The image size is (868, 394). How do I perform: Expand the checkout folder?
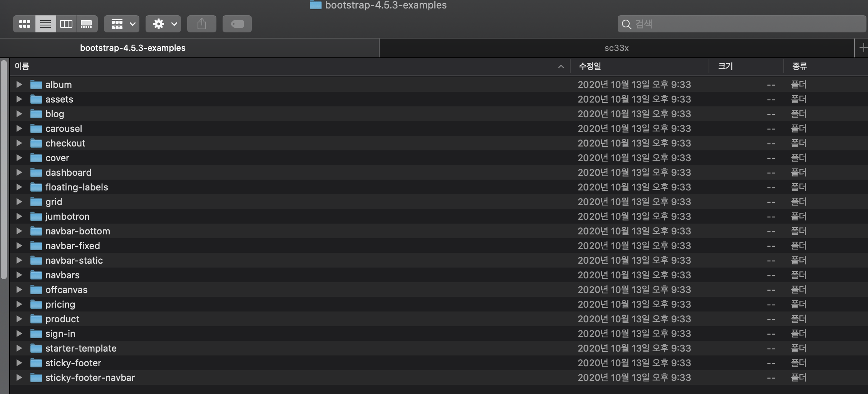click(x=19, y=143)
